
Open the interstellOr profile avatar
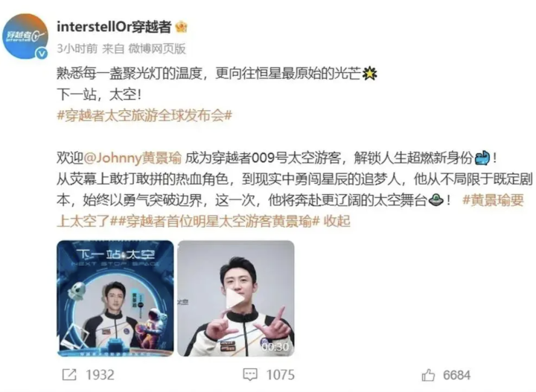25,36
